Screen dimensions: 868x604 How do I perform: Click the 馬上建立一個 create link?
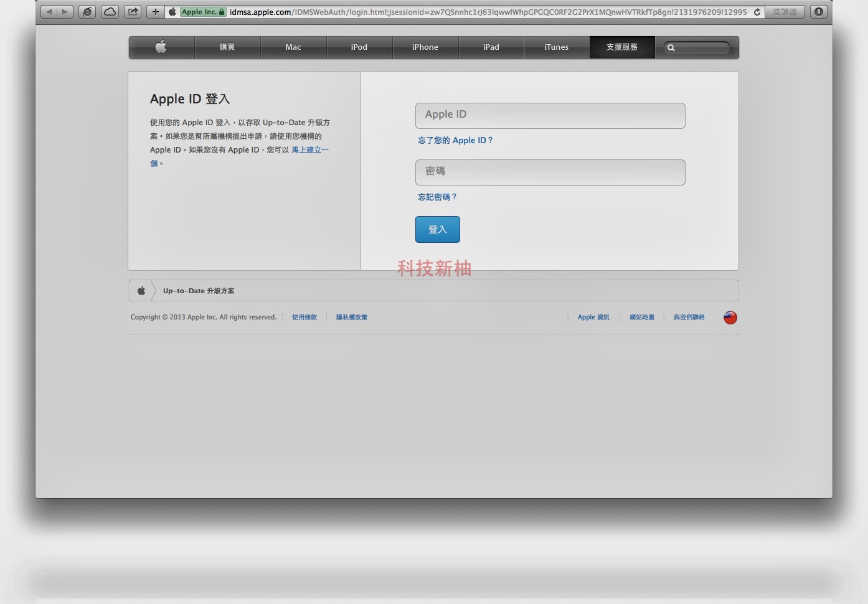(310, 149)
